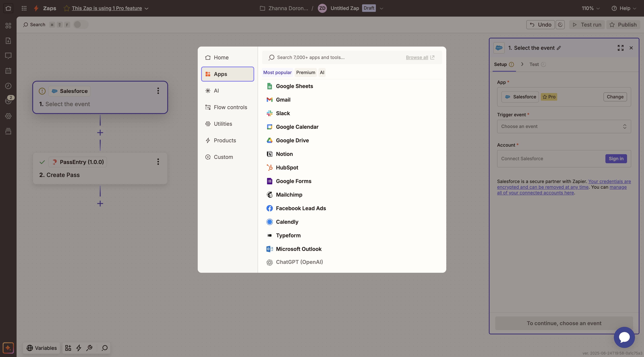Click the bottom toolbar lightning icon
The height and width of the screenshot is (357, 644).
tap(79, 348)
